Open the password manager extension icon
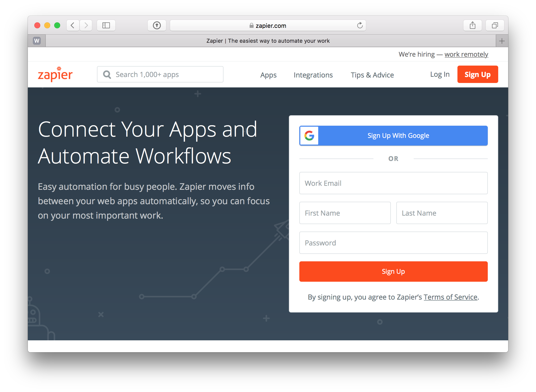Screen dimensions: 536x392 pos(157,25)
